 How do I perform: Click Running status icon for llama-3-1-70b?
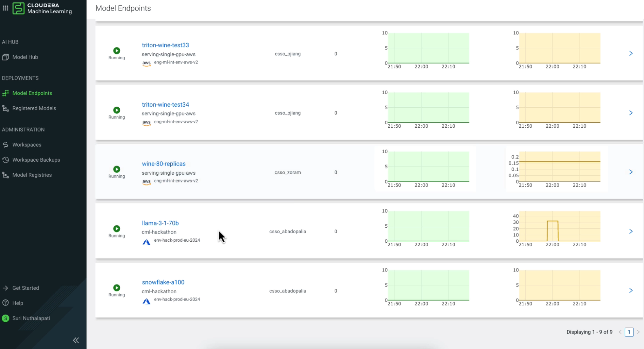[x=117, y=228]
